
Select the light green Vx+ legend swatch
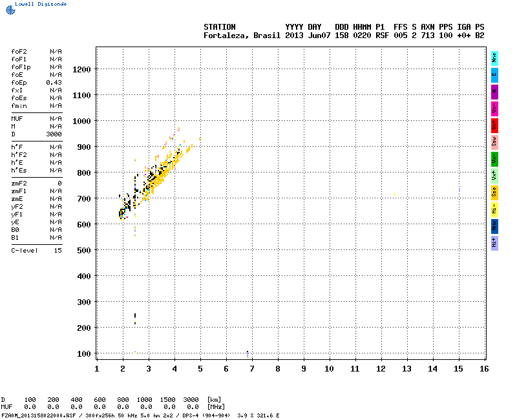[494, 176]
